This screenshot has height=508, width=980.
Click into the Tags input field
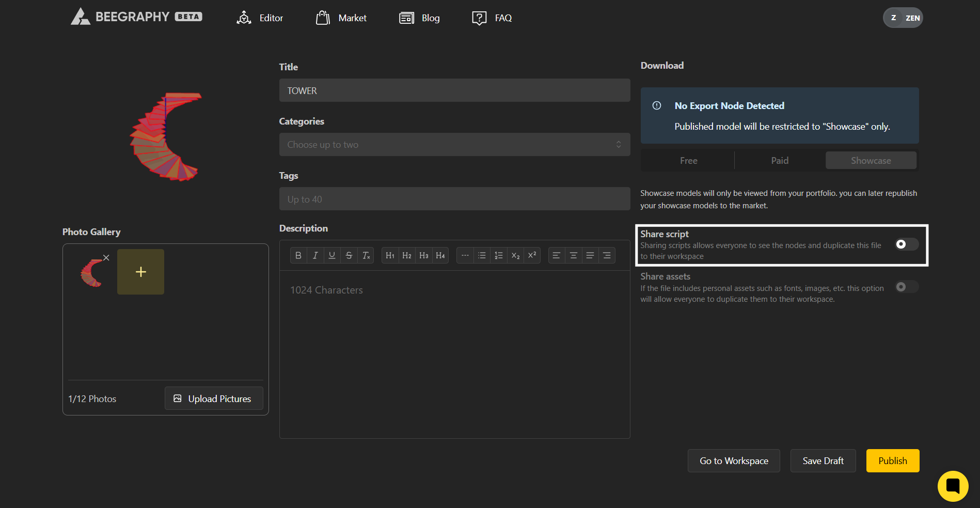coord(454,199)
